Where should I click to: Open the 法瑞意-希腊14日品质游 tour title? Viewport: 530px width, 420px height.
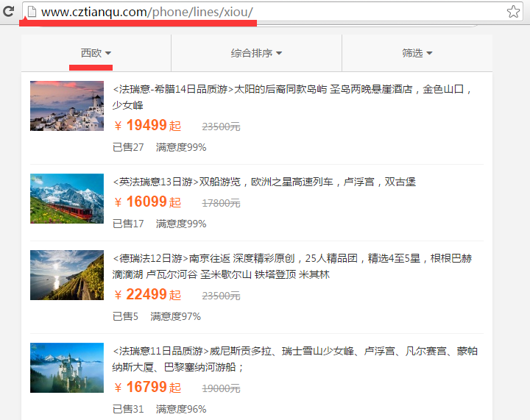tap(293, 97)
